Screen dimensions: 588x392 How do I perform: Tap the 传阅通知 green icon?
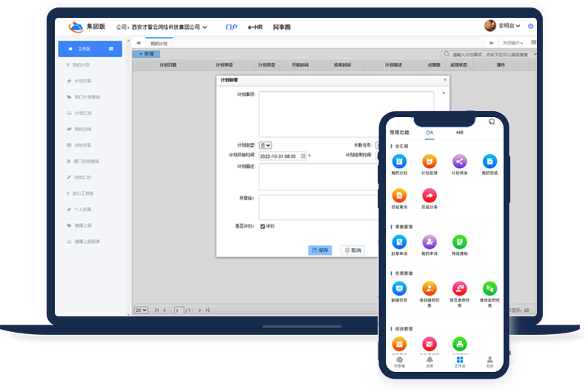(460, 242)
